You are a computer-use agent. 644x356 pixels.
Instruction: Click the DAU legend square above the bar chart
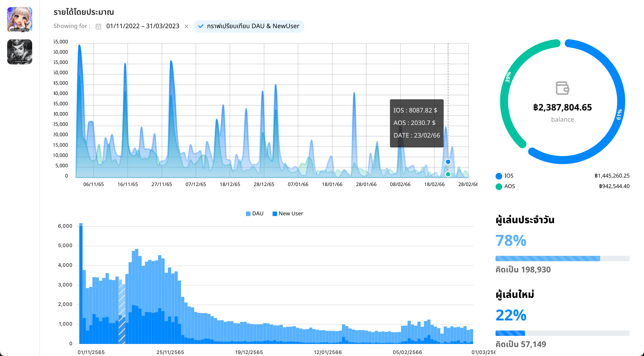(x=248, y=213)
